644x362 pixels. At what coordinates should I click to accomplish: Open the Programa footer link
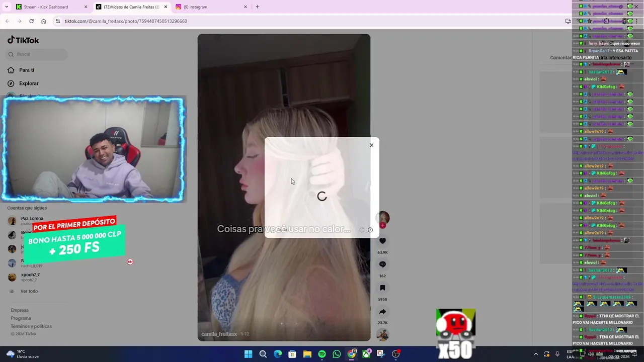click(21, 318)
